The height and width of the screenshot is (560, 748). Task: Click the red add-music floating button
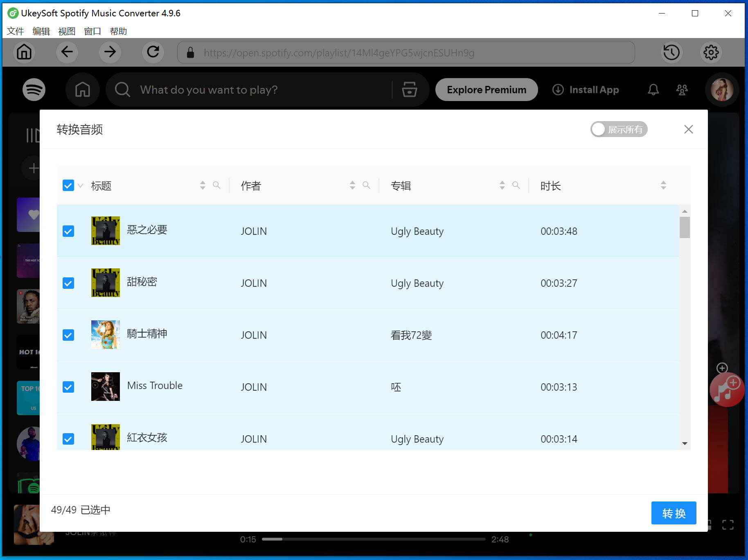[x=727, y=390]
